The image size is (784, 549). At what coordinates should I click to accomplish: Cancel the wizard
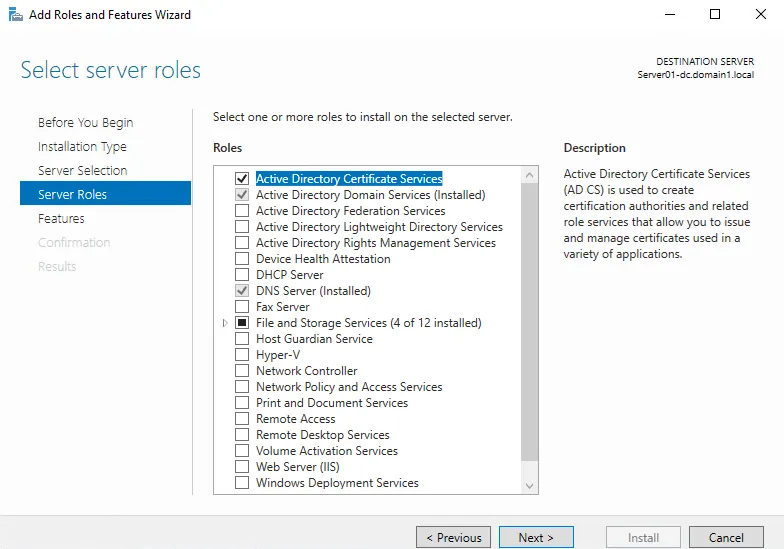point(726,537)
